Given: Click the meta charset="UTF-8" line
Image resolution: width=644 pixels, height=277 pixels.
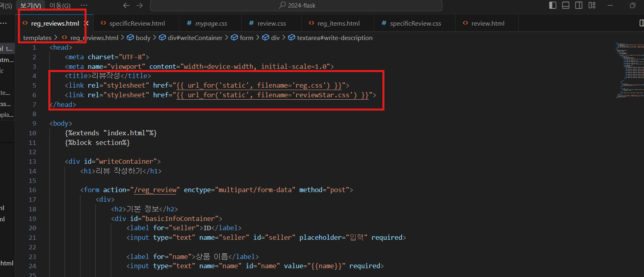Looking at the screenshot, I should (x=107, y=57).
